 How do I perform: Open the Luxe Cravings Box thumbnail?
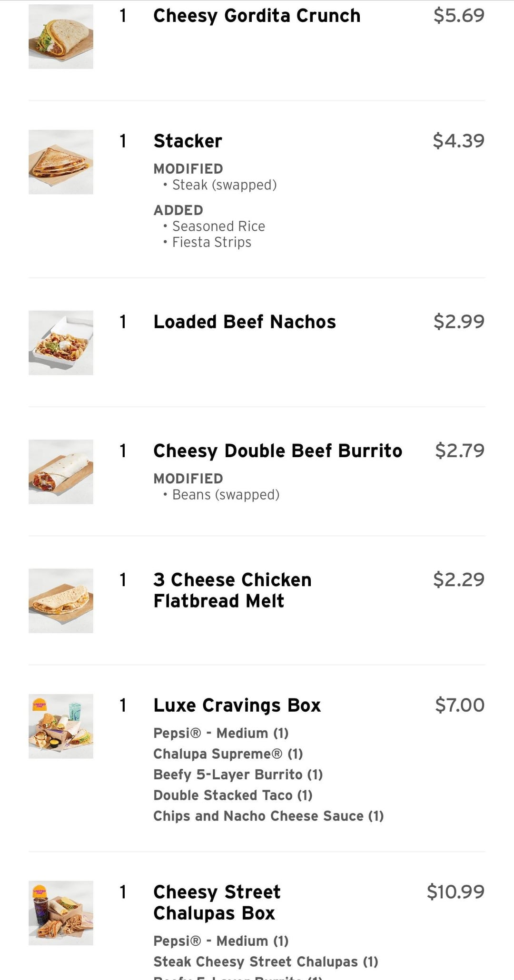(61, 726)
